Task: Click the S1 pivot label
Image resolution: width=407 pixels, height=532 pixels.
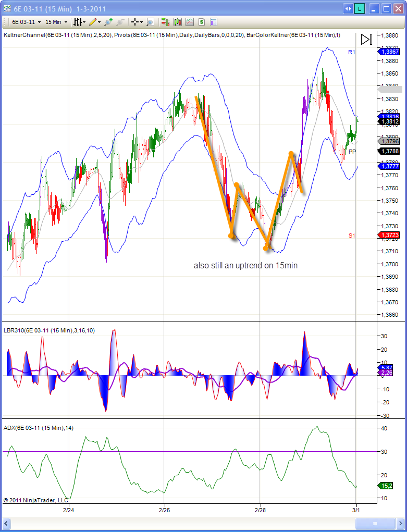Action: (352, 236)
